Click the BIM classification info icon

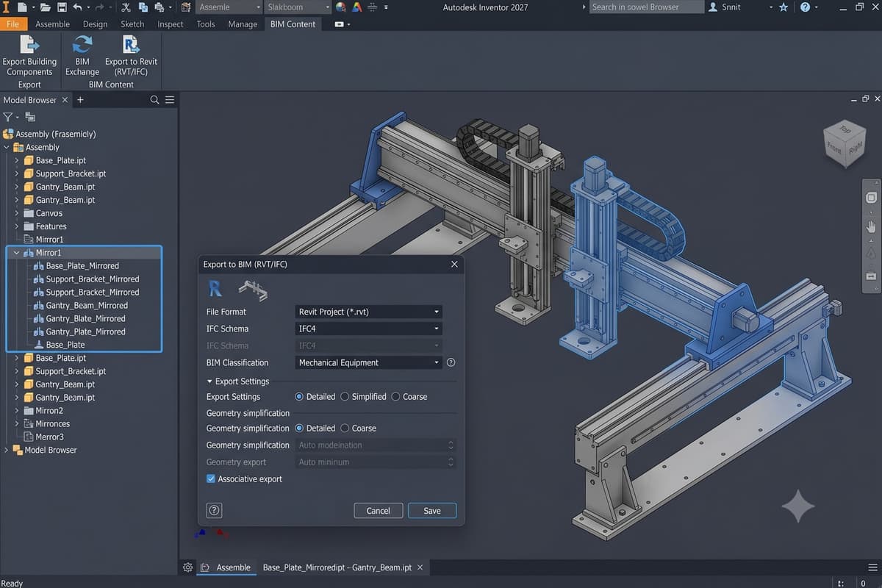451,362
